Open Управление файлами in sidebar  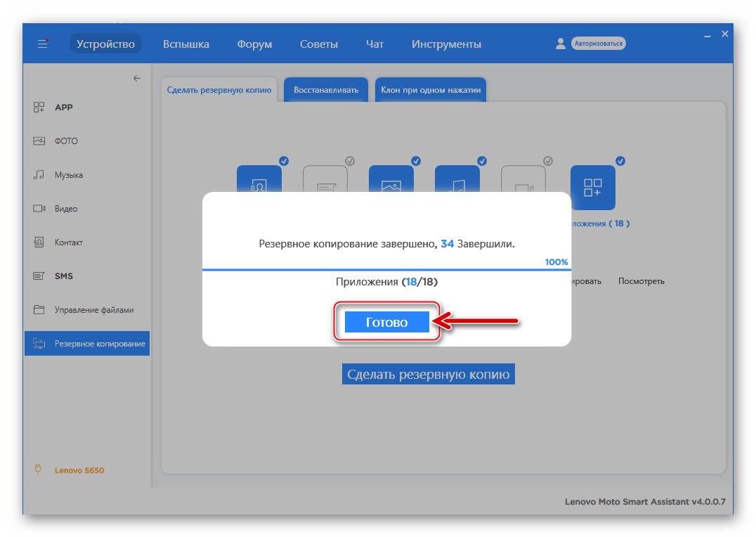point(87,310)
